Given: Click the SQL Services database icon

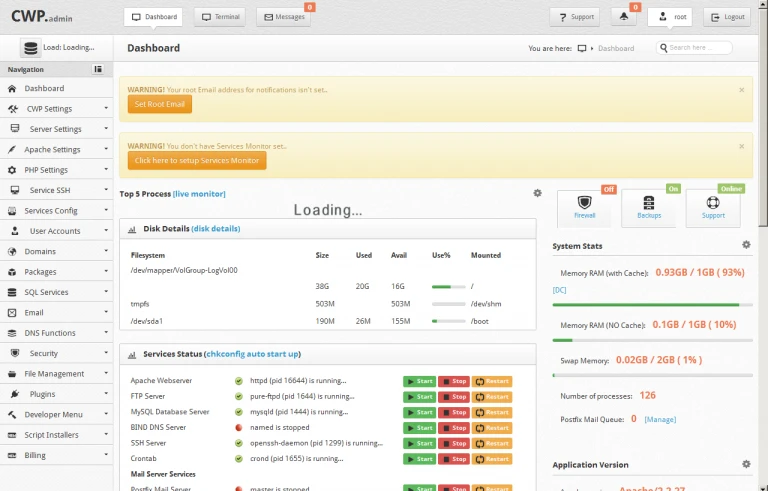Looking at the screenshot, I should pyautogui.click(x=12, y=292).
